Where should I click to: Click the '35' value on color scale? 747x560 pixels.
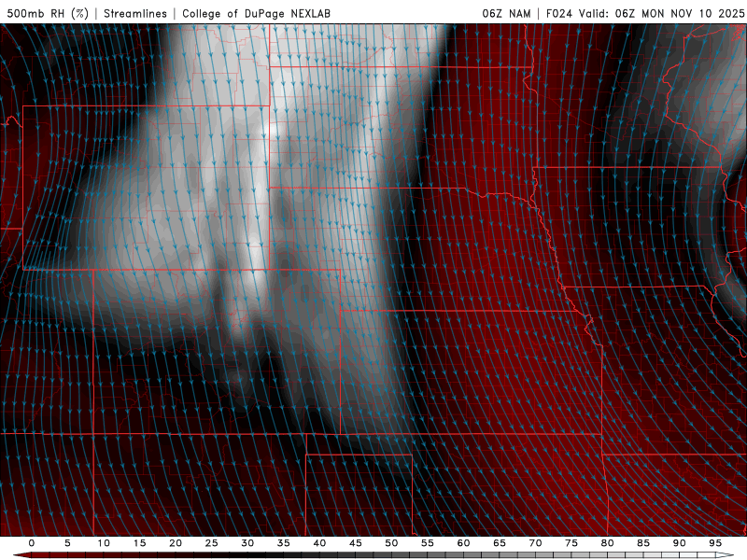(284, 543)
